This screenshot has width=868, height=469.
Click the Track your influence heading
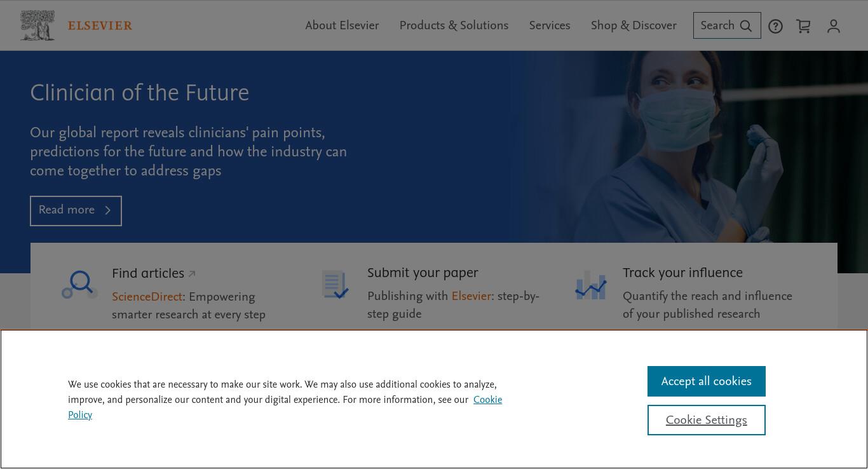tap(682, 273)
